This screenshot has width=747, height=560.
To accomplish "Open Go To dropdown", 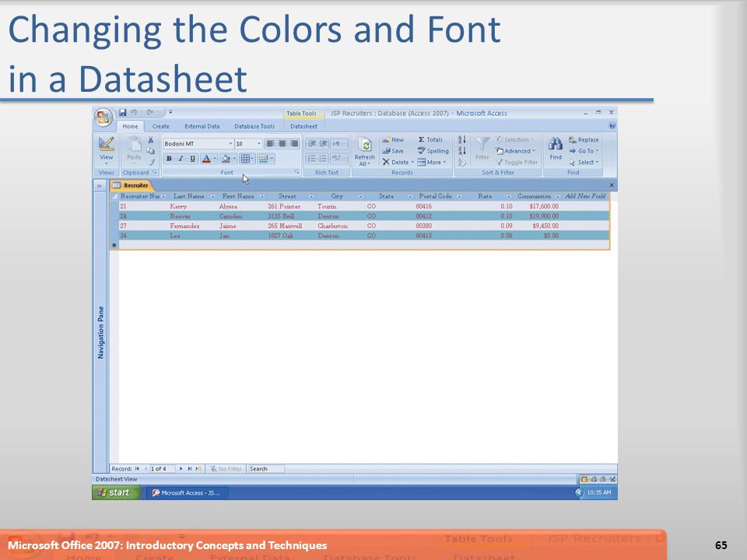I will (584, 151).
